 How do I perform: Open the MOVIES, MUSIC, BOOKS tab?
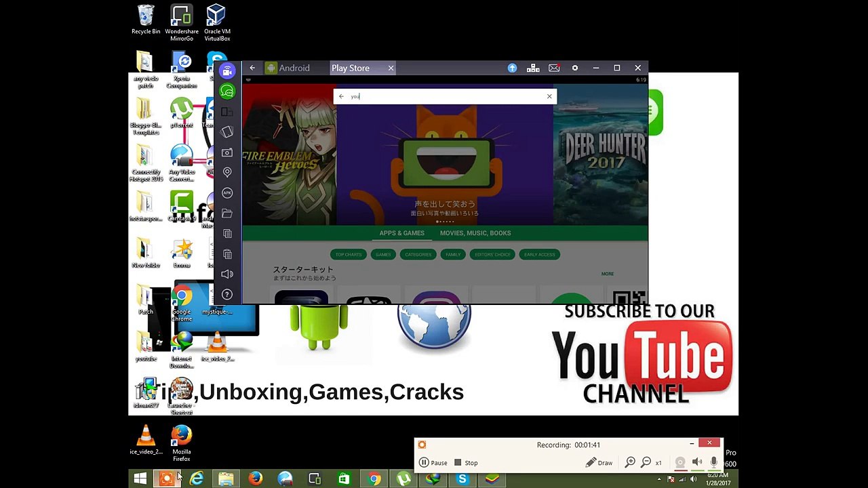click(475, 233)
